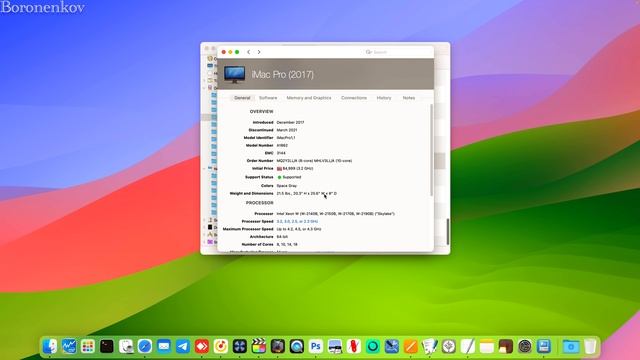640x360 pixels.
Task: Launch Photoshop from the dock
Action: [316, 347]
